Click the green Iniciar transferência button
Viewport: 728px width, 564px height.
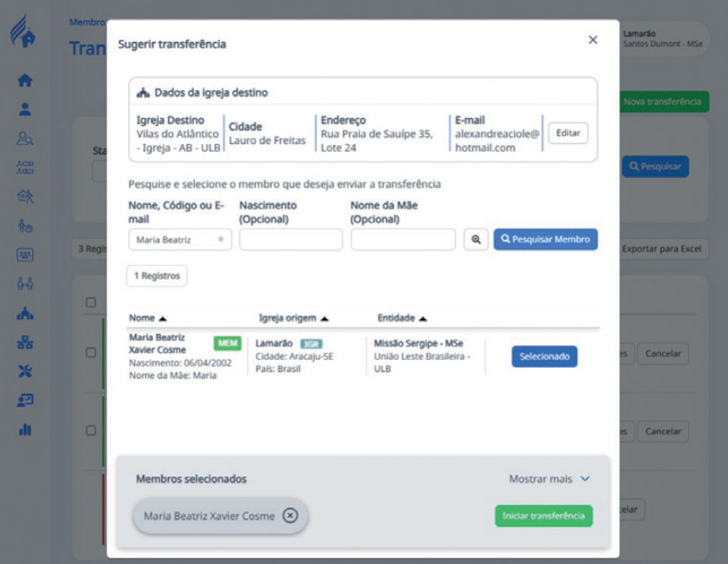544,515
